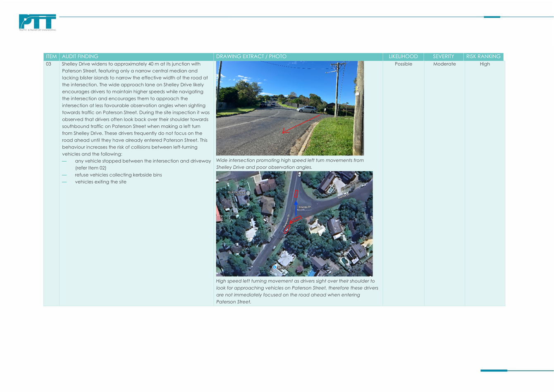Click the blue arrow on the aerial map
This screenshot has height=392, width=554.
296,208
